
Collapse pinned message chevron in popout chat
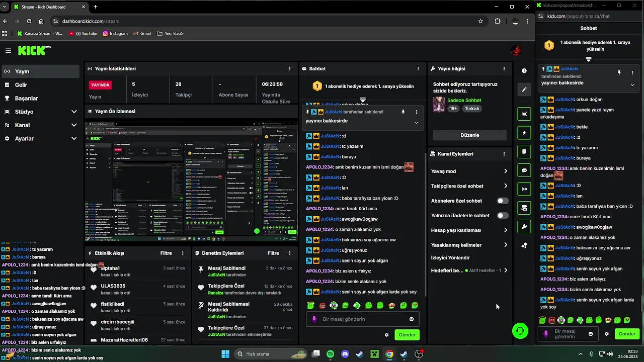pos(632,84)
